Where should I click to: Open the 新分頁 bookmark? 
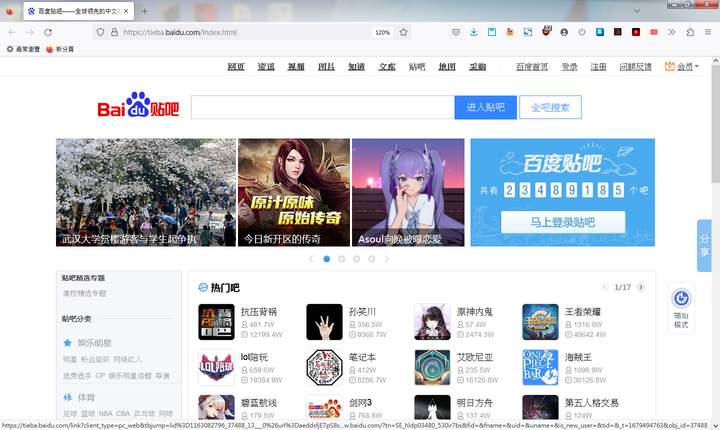coord(60,49)
